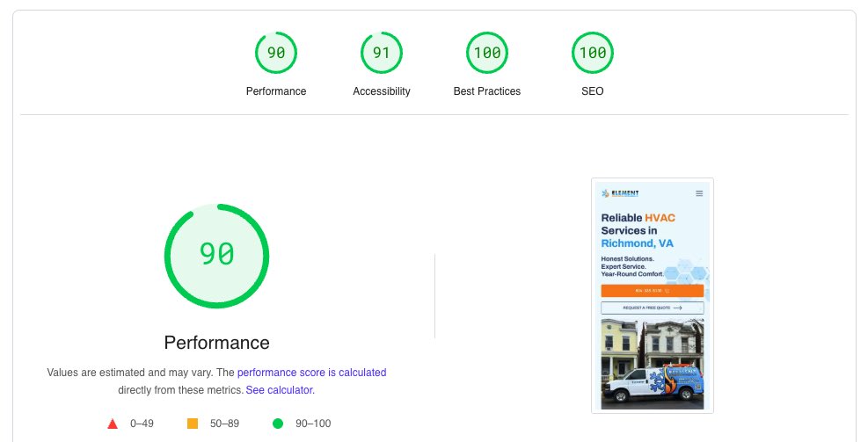Image resolution: width=868 pixels, height=442 pixels.
Task: Open the 'See calculator.' link
Action: (x=281, y=390)
